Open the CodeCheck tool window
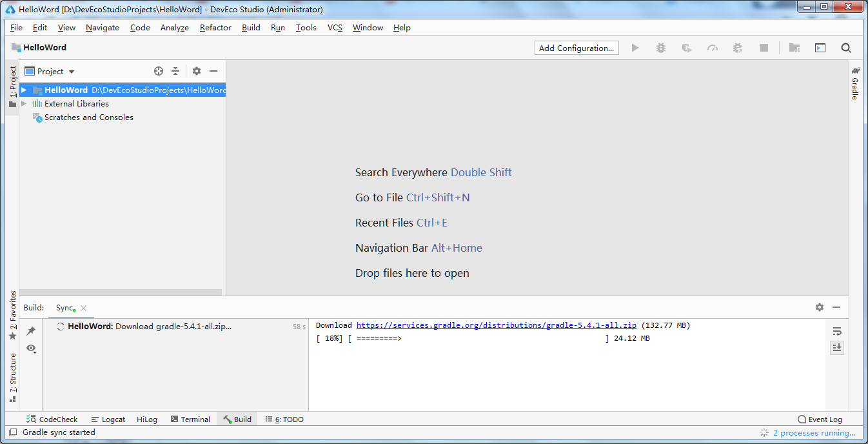Screen dimensions: 868x444 pyautogui.click(x=52, y=419)
